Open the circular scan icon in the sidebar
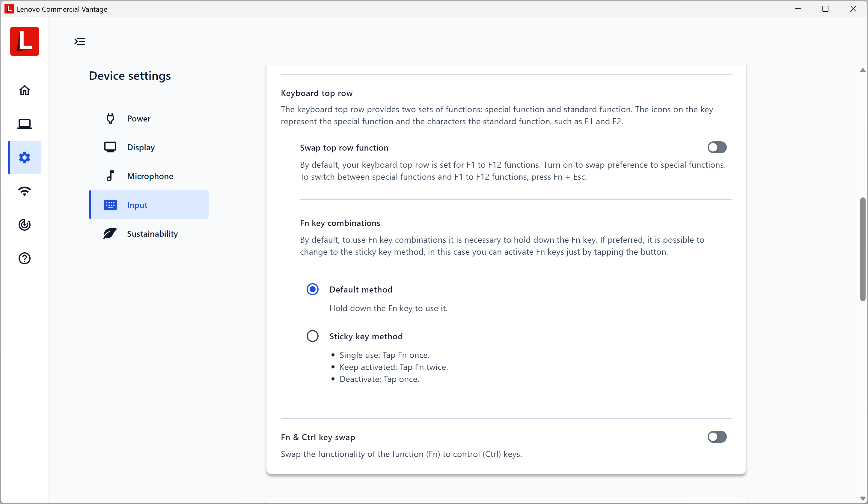The image size is (868, 504). point(25,225)
